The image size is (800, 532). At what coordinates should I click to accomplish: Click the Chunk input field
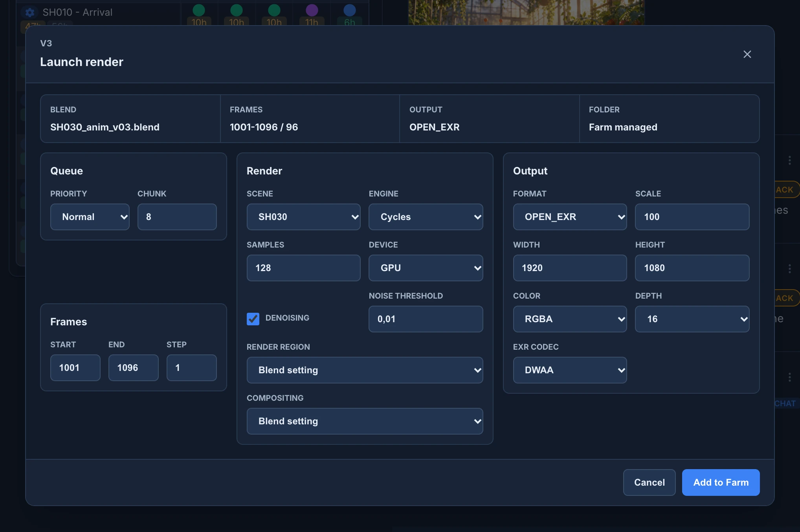coord(177,217)
